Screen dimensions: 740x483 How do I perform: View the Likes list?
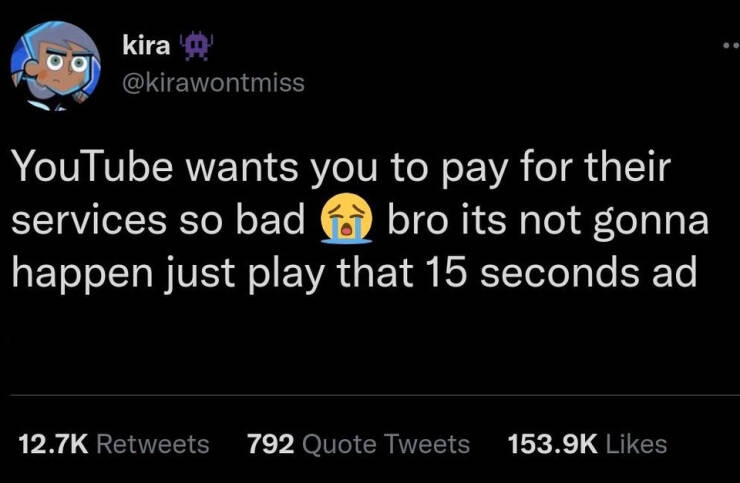(x=587, y=444)
